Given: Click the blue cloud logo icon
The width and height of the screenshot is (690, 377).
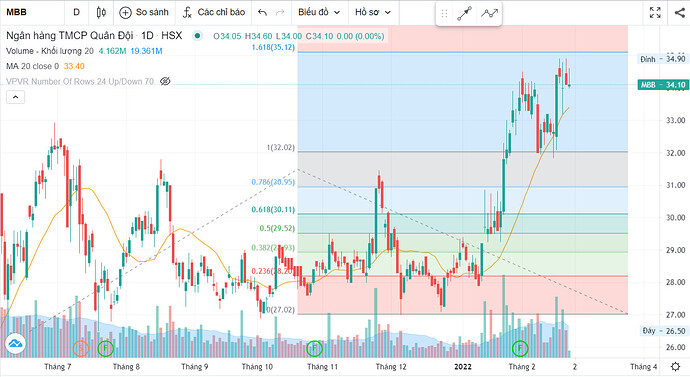Looking at the screenshot, I should click(x=15, y=344).
